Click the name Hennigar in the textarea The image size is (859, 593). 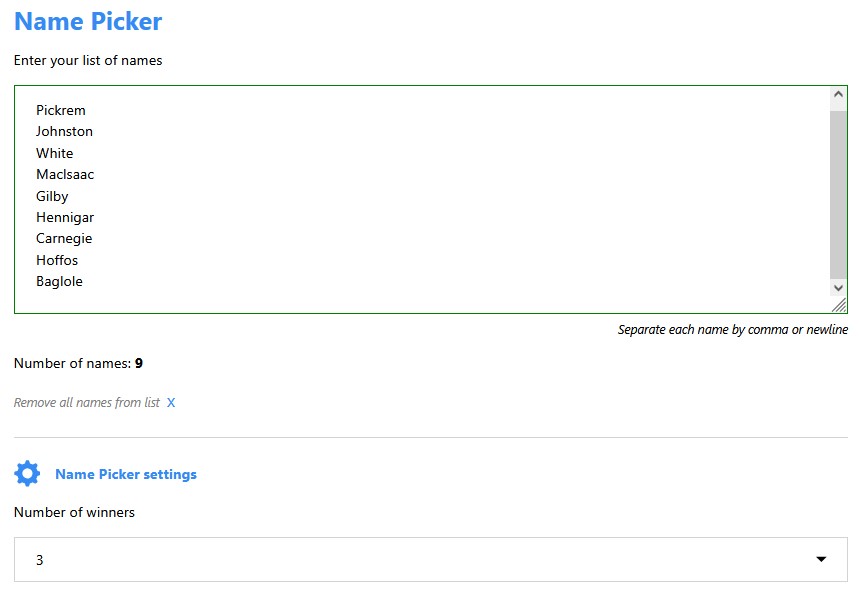(x=65, y=217)
